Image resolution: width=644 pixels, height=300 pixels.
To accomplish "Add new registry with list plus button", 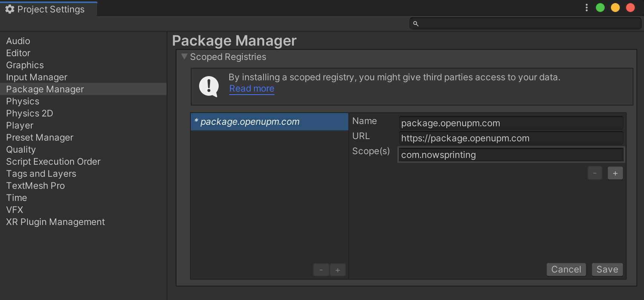I will (338, 270).
